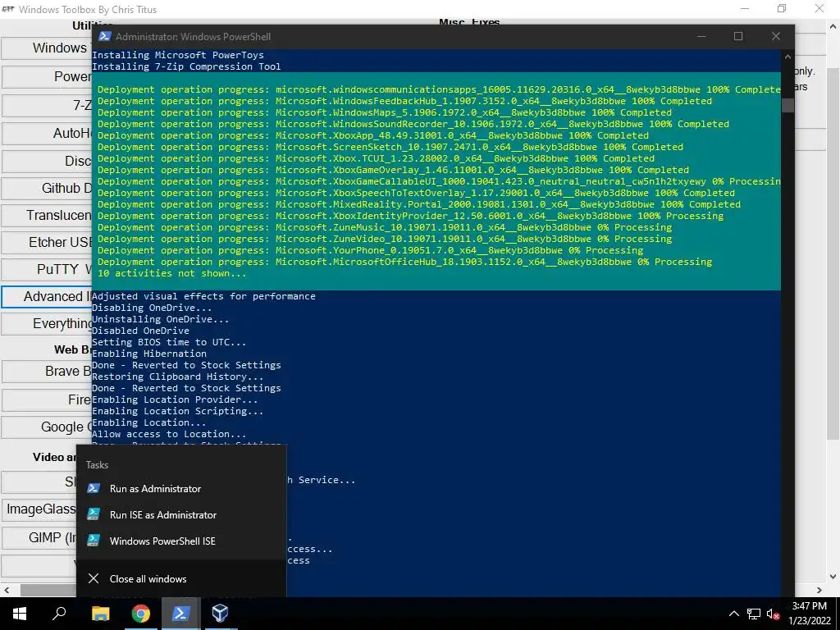Click 'Allow access to Location...' line
The width and height of the screenshot is (840, 630).
pos(169,434)
